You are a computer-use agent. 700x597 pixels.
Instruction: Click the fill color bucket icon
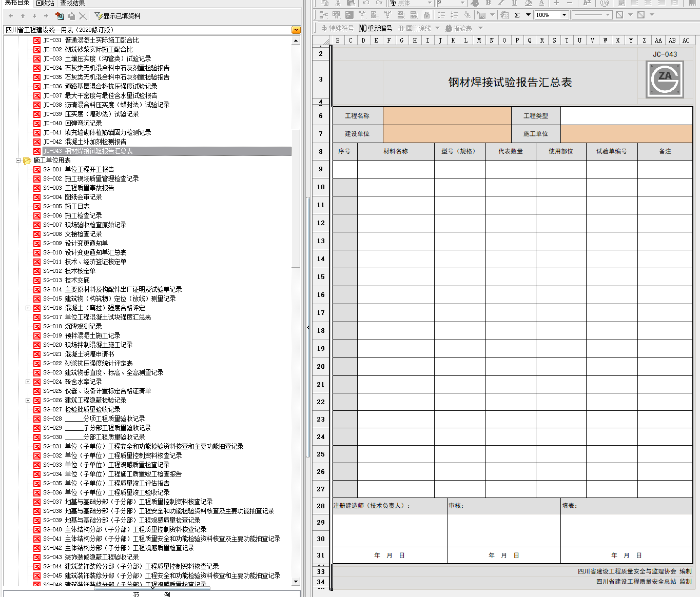[528, 3]
